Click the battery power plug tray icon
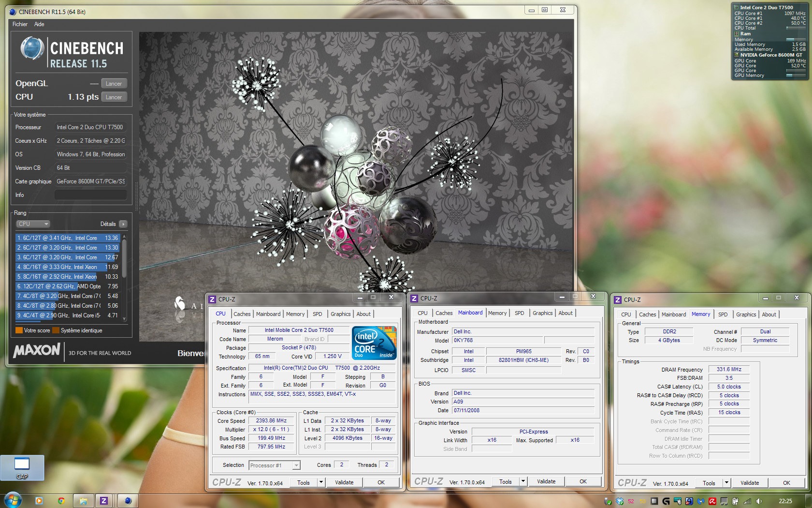This screenshot has height=508, width=812. point(735,501)
